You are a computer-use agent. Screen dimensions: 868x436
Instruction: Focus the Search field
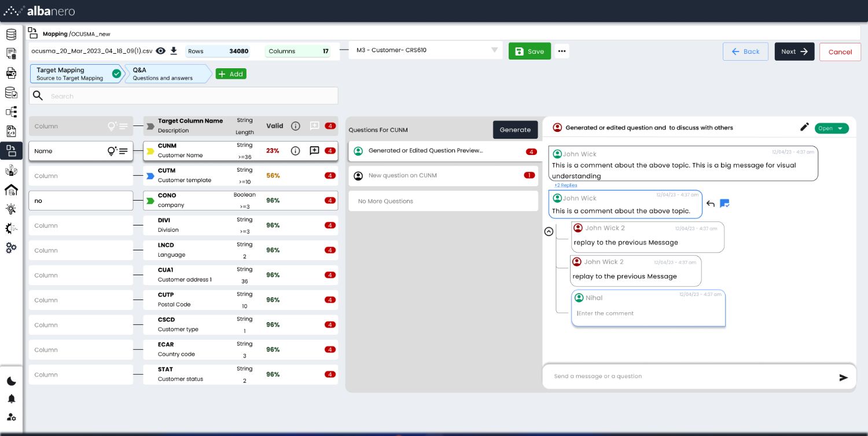click(x=183, y=96)
